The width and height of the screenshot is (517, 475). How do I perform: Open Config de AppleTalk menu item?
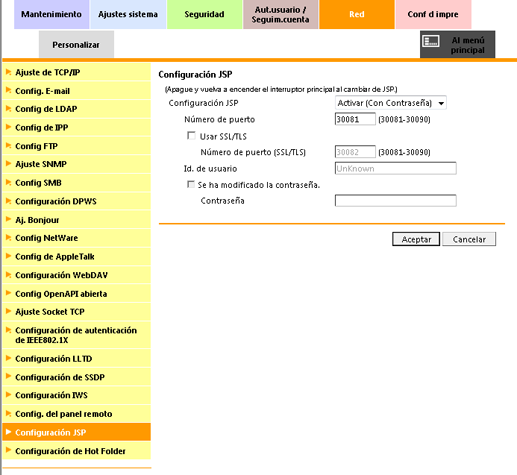76,257
